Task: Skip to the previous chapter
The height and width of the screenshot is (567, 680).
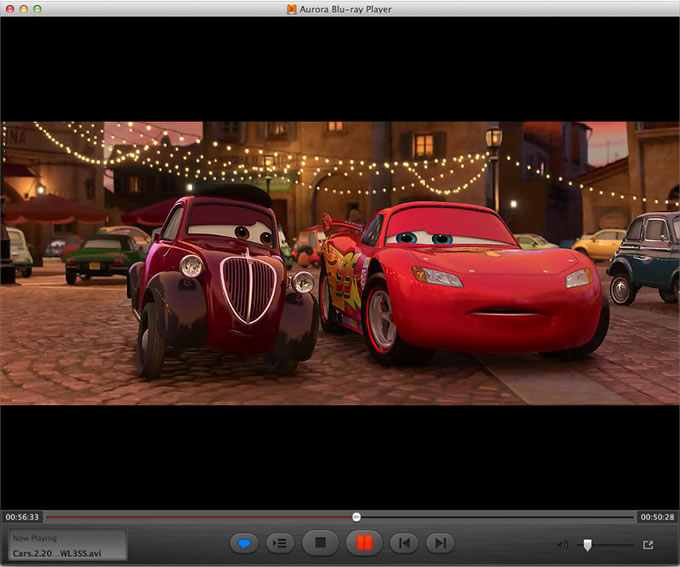Action: click(x=403, y=543)
